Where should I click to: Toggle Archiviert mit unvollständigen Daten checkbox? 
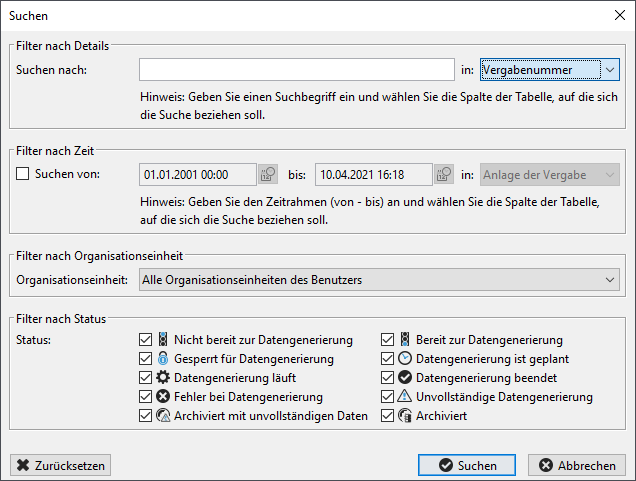(145, 416)
